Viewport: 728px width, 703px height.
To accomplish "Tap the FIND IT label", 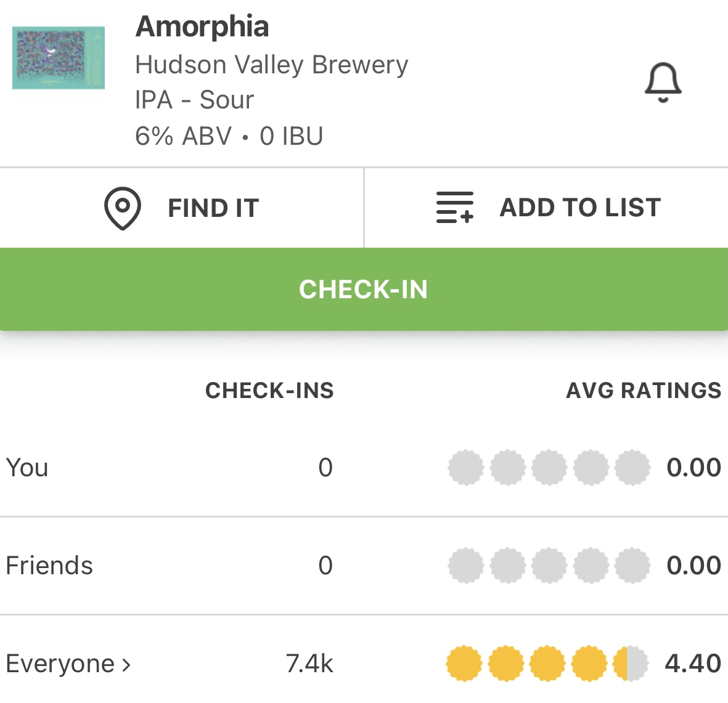I will [x=213, y=208].
